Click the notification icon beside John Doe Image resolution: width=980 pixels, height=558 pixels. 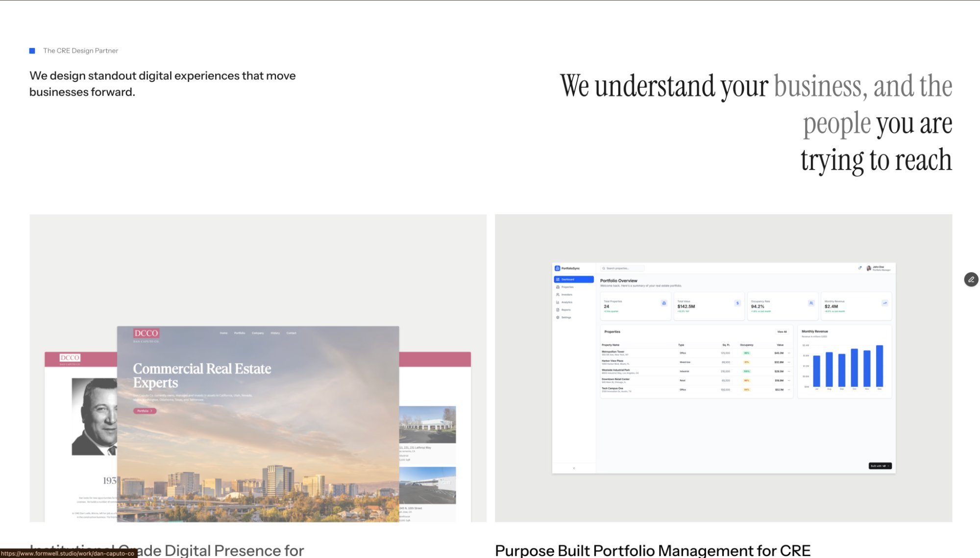[x=860, y=268]
